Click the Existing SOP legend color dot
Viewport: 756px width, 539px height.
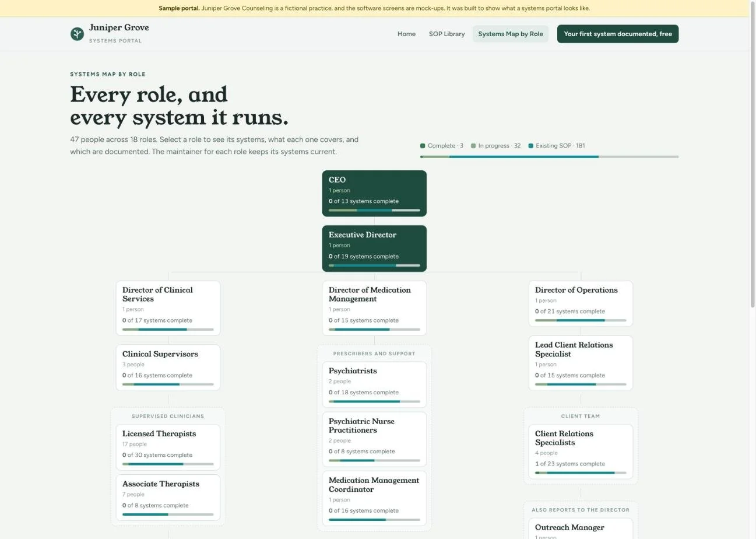coord(531,146)
